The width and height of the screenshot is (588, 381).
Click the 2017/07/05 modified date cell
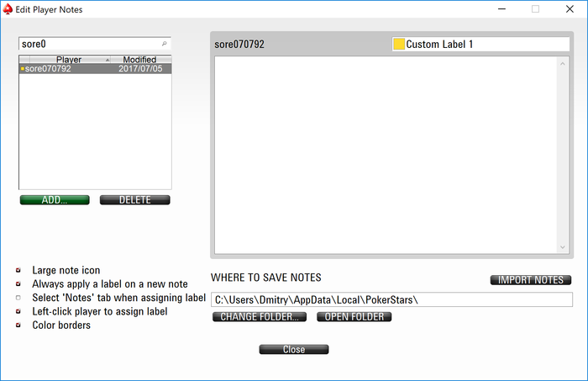140,69
